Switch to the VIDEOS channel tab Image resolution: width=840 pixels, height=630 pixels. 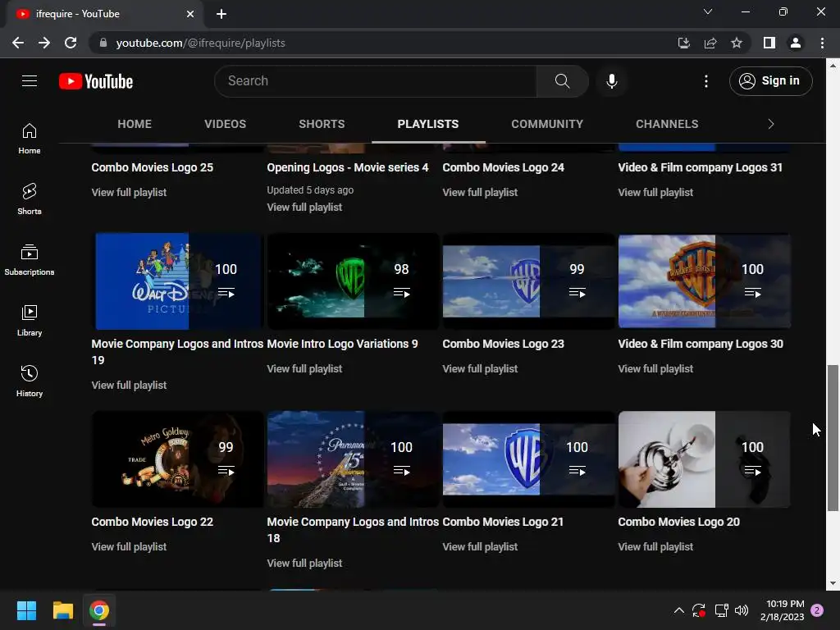(225, 125)
